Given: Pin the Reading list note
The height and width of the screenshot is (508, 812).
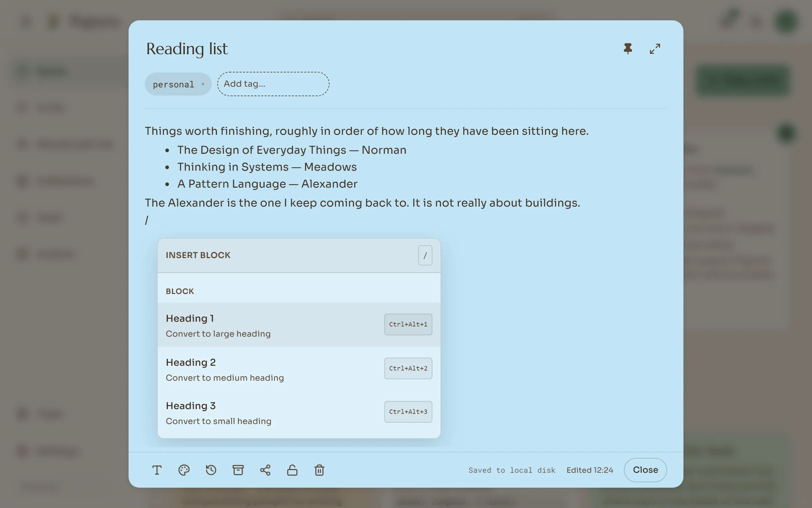Looking at the screenshot, I should (628, 49).
